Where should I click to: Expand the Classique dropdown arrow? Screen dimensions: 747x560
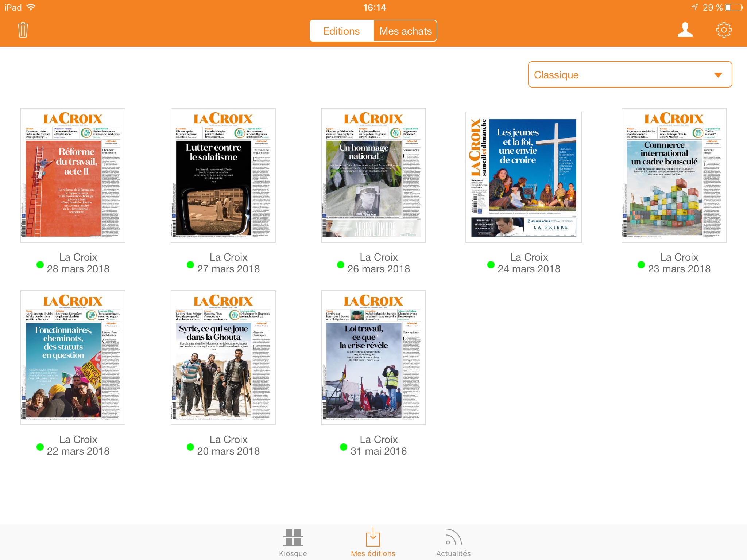(x=718, y=75)
